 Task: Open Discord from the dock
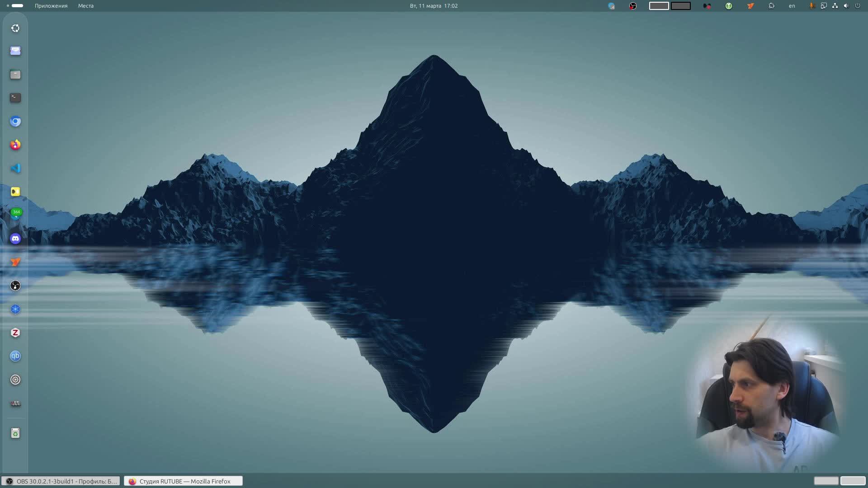pos(15,239)
